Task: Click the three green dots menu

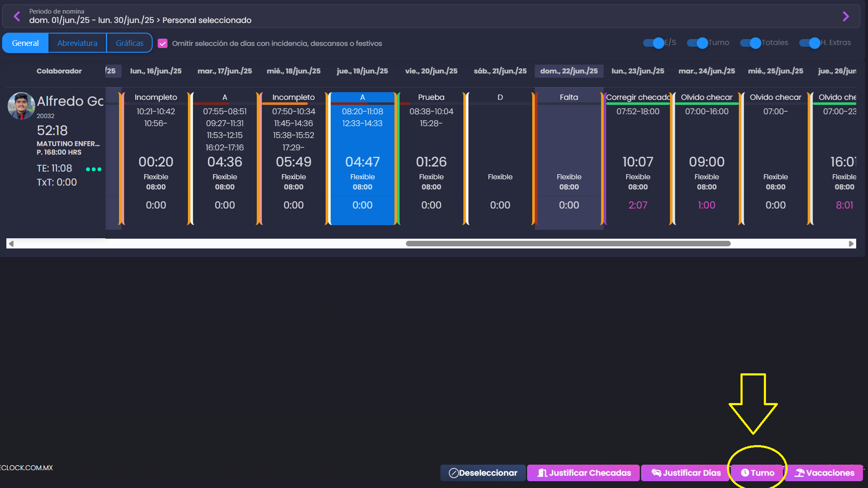Action: tap(94, 169)
